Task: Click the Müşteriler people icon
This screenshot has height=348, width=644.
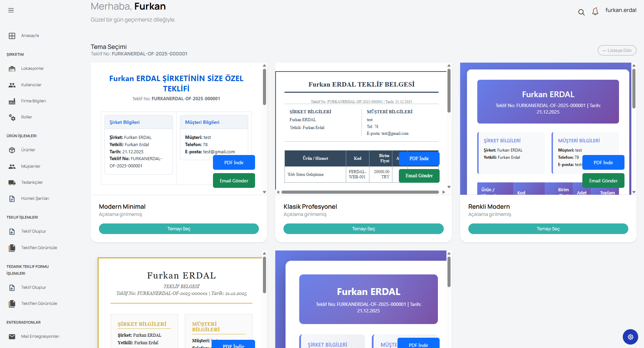Action: 12,167
